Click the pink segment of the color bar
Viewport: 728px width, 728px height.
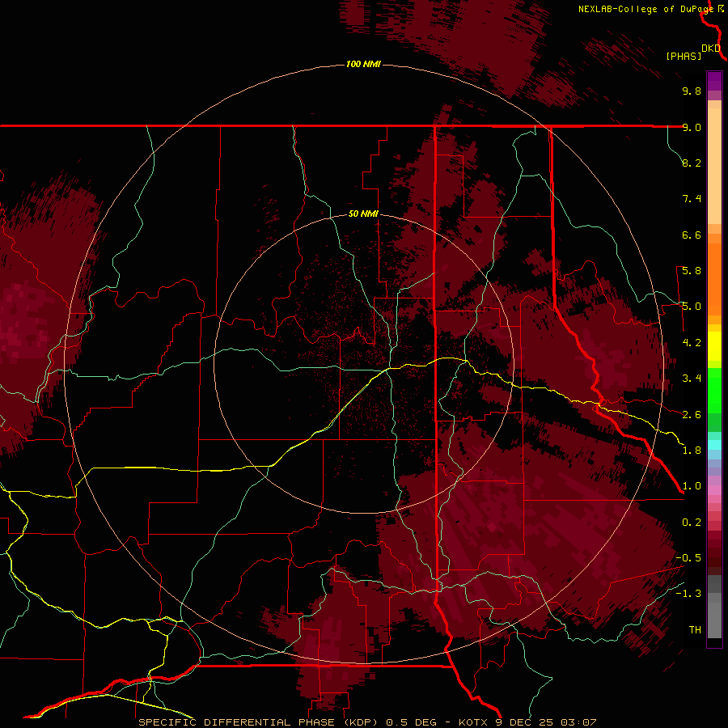pos(714,490)
